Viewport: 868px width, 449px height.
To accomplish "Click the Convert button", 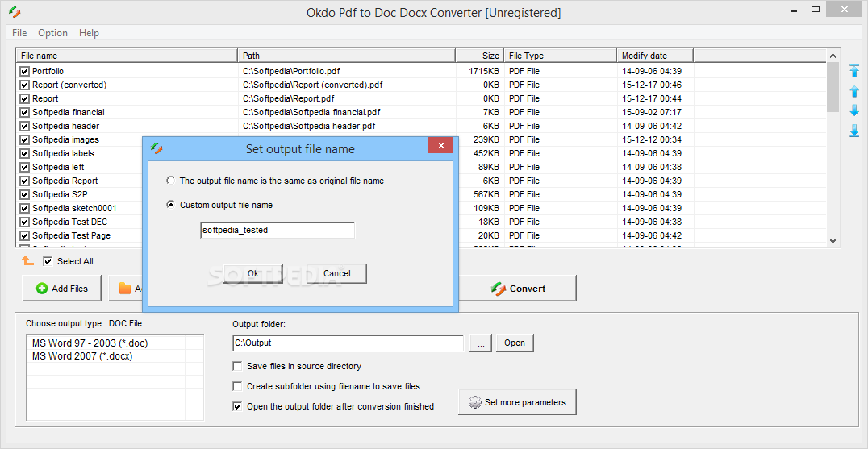I will pos(518,288).
